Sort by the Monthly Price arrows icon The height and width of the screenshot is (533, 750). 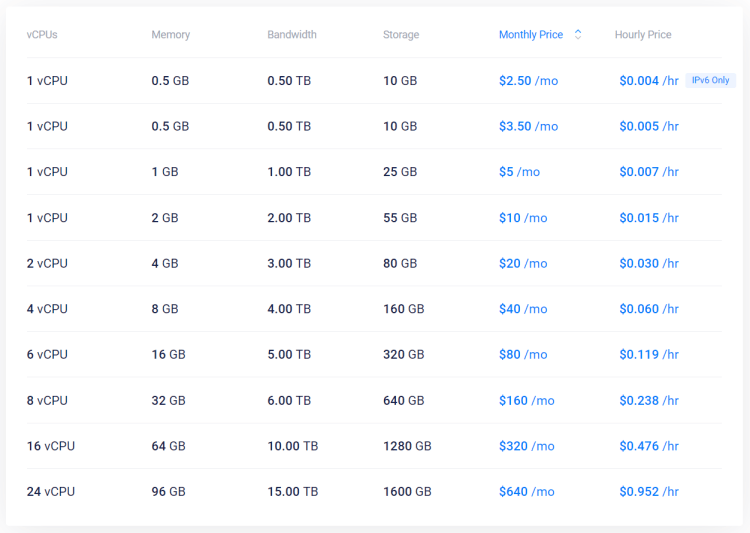point(578,34)
